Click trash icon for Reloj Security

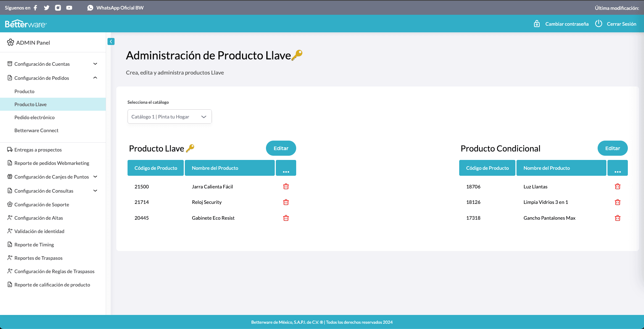click(286, 202)
